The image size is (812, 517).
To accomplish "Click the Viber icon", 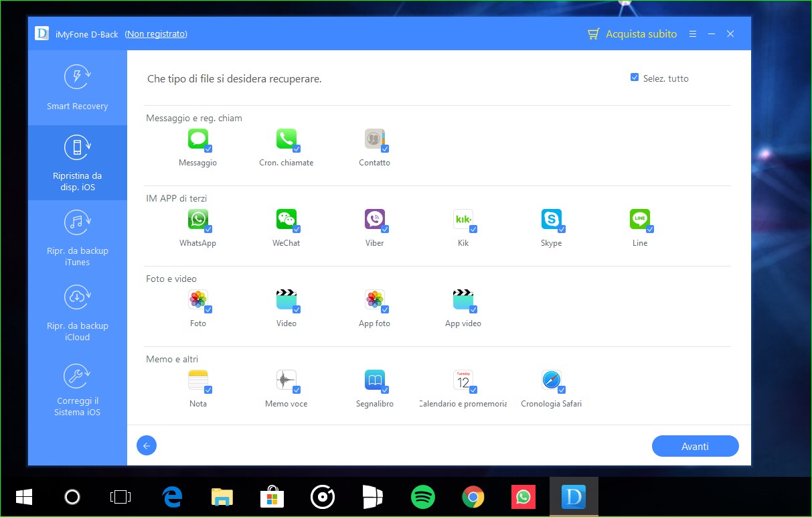I will (x=374, y=220).
